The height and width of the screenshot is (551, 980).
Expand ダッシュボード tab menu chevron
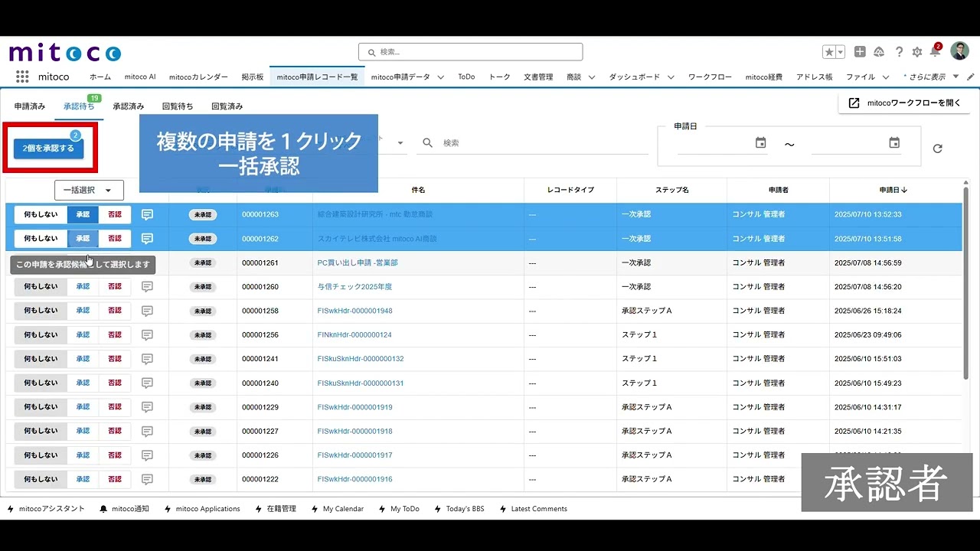tap(671, 77)
